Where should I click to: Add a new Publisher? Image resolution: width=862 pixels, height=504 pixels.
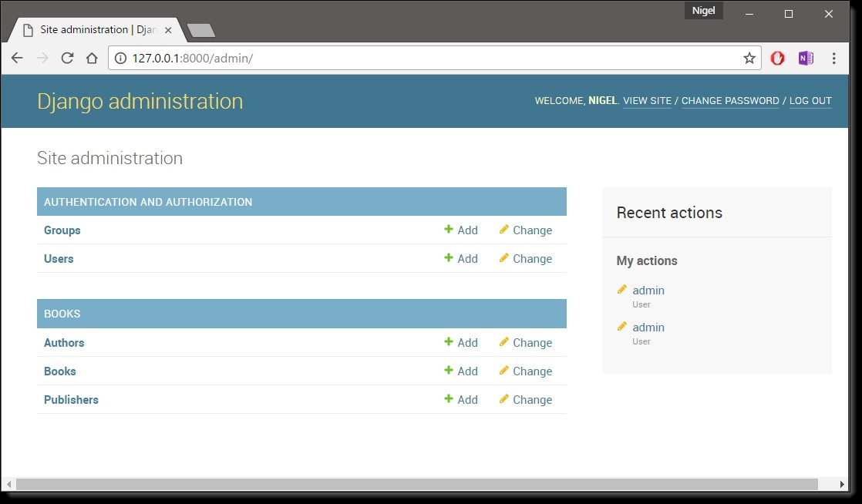[461, 400]
